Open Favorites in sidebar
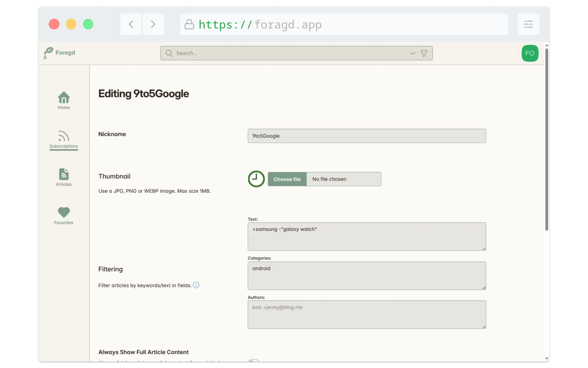This screenshot has height=368, width=588. coord(64,216)
